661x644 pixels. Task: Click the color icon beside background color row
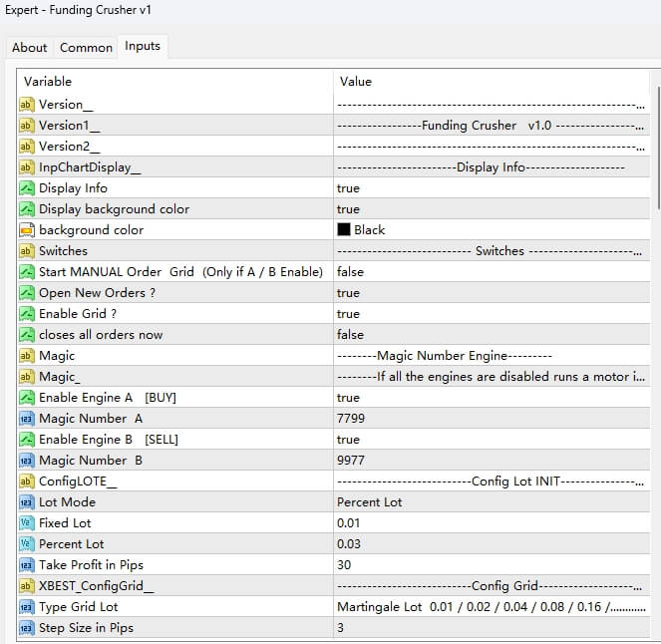(27, 230)
